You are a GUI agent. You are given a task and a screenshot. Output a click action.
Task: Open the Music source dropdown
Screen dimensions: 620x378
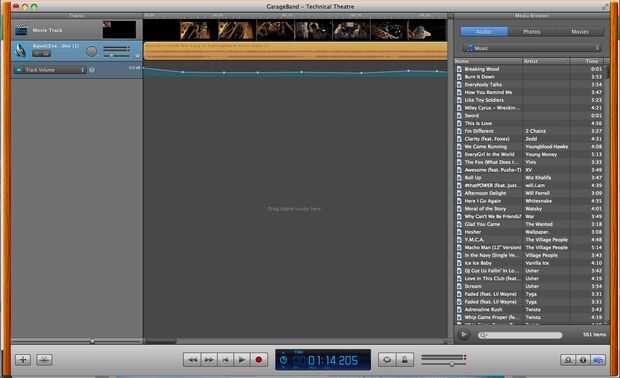532,48
